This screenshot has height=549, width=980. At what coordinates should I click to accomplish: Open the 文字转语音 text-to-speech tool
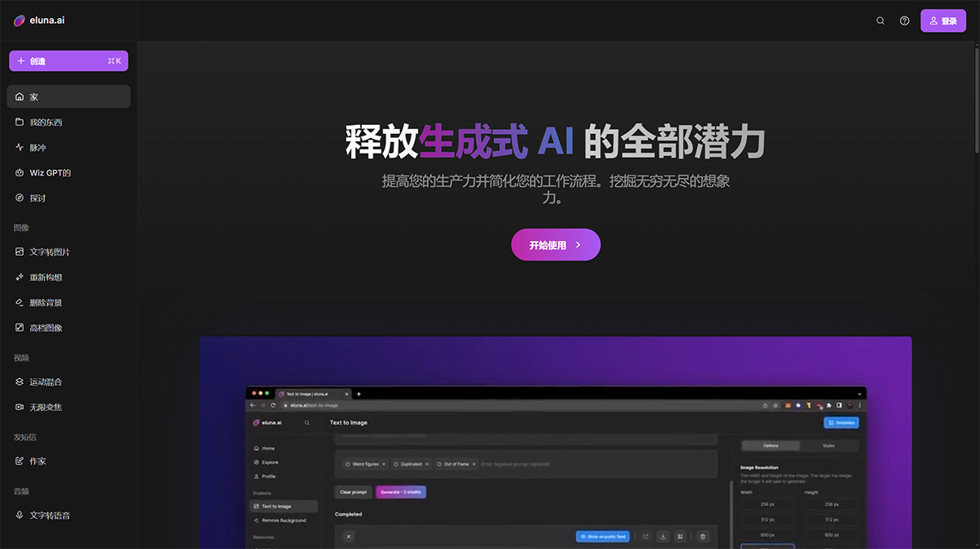51,516
